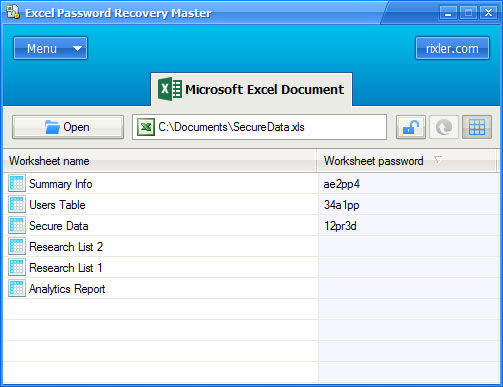
Task: Click the grayed-out refresh circular arrow icon
Action: point(444,127)
